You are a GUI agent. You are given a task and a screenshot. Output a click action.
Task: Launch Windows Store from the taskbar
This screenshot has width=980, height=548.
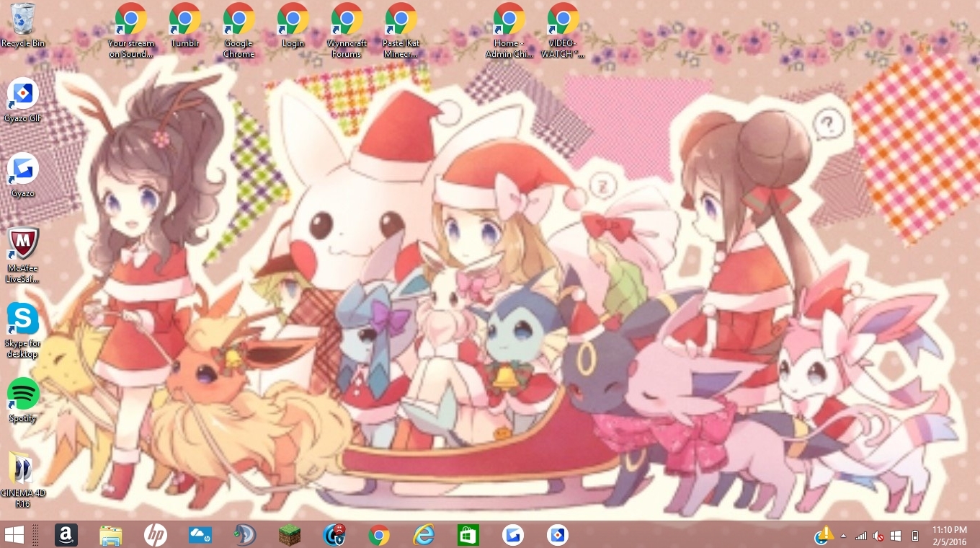click(x=468, y=535)
